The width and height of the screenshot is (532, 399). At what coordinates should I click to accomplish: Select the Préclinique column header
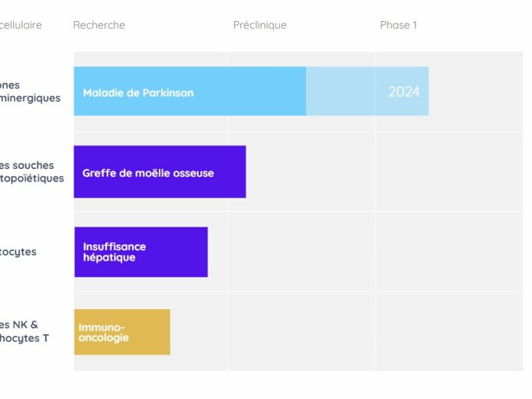coord(260,25)
